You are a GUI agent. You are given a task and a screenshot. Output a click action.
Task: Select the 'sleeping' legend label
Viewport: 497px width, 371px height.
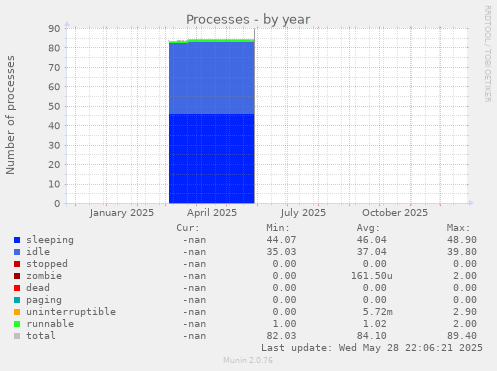pyautogui.click(x=50, y=240)
